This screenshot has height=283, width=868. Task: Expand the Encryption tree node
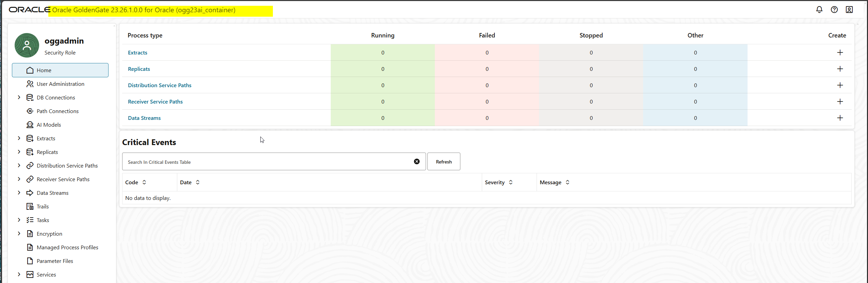coord(19,234)
